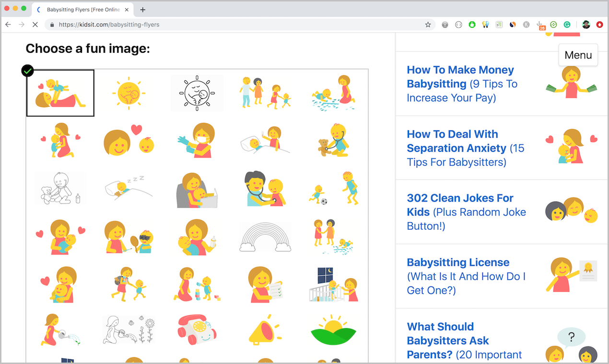View site info via the padlock icon
This screenshot has height=364, width=609.
coord(52,24)
